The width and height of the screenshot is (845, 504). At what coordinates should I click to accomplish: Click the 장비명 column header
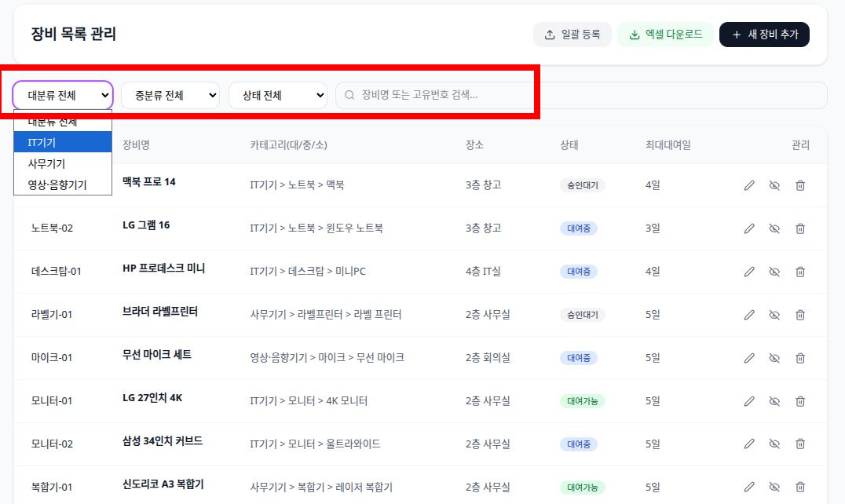pyautogui.click(x=136, y=145)
